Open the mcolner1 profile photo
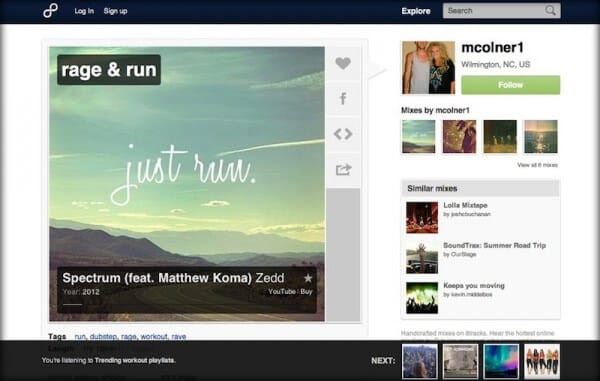Image resolution: width=600 pixels, height=381 pixels. (x=428, y=67)
